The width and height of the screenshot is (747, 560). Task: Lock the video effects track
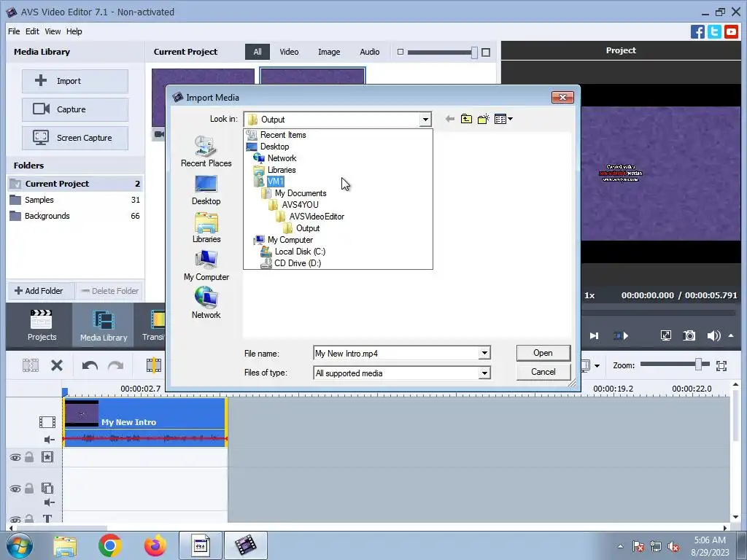tap(29, 457)
